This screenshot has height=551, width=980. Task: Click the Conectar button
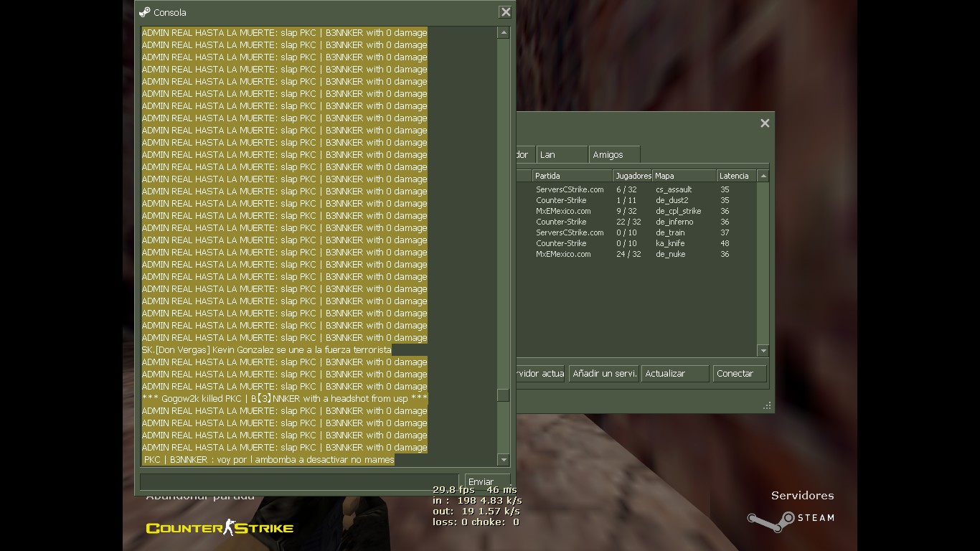[740, 374]
